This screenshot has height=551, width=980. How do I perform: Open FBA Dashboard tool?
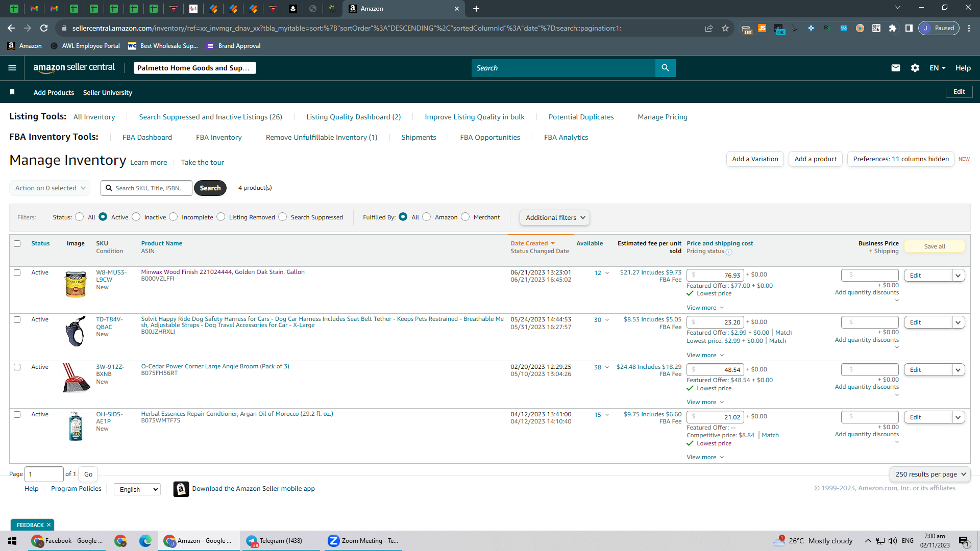pyautogui.click(x=147, y=137)
